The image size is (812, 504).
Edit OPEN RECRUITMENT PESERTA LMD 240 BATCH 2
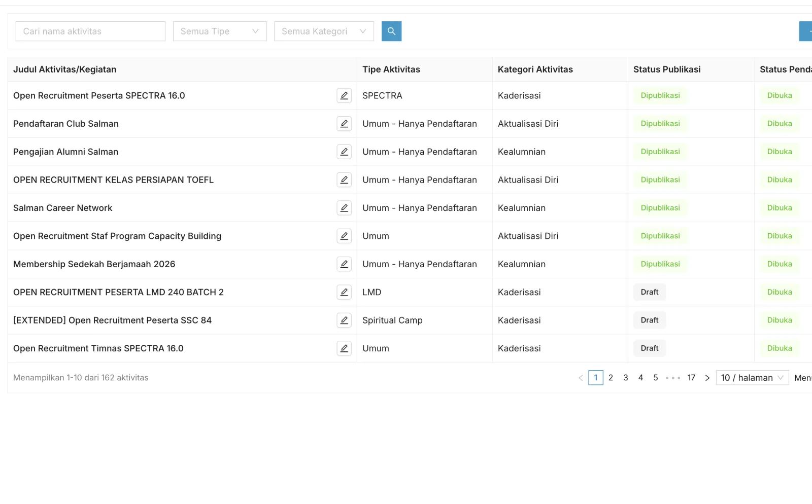pos(344,292)
